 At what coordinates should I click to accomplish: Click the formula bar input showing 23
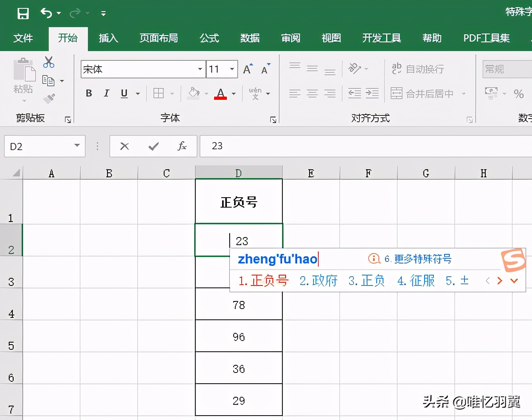coord(366,146)
